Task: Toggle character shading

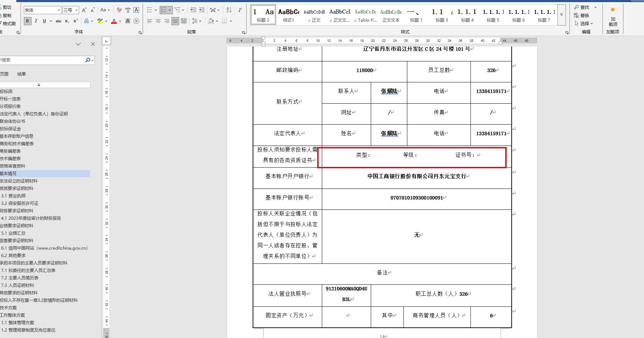Action: (128, 21)
